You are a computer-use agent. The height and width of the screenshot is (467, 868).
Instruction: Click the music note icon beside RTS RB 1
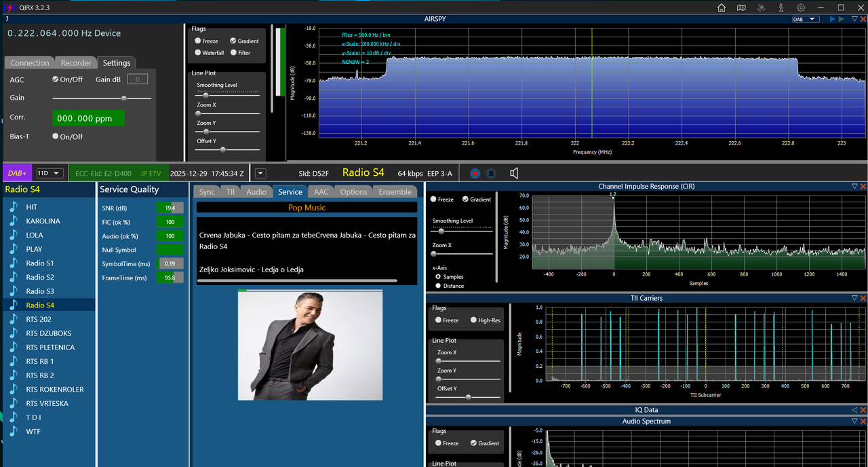[x=14, y=361]
